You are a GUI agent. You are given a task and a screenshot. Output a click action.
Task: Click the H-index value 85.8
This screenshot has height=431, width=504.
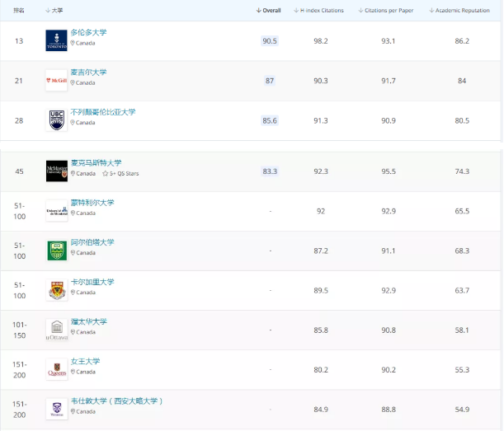pos(321,330)
